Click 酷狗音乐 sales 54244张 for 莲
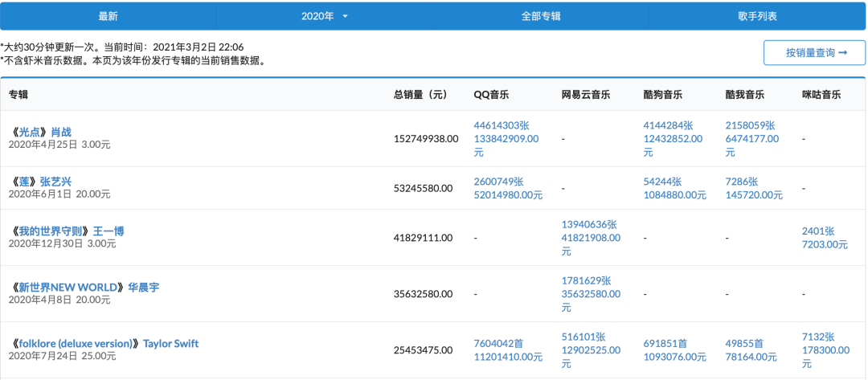 click(x=662, y=182)
